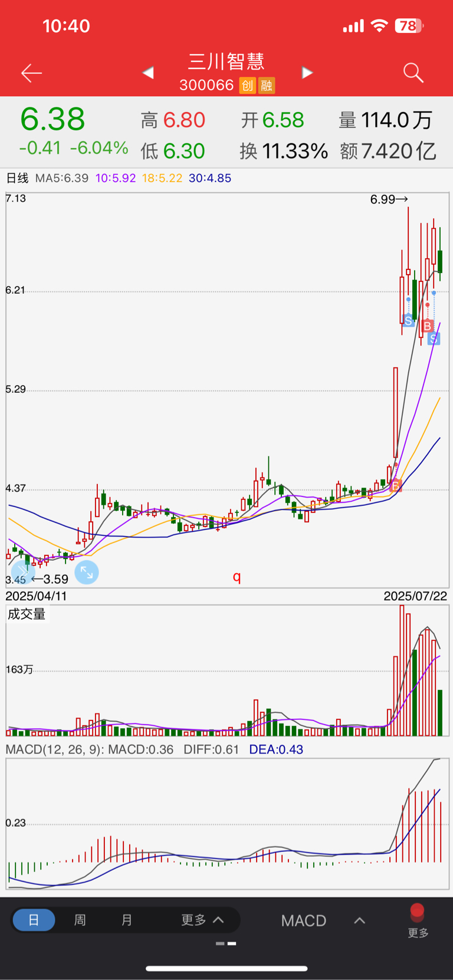Tap the cellular signal bars
The width and height of the screenshot is (453, 980).
pos(354,26)
